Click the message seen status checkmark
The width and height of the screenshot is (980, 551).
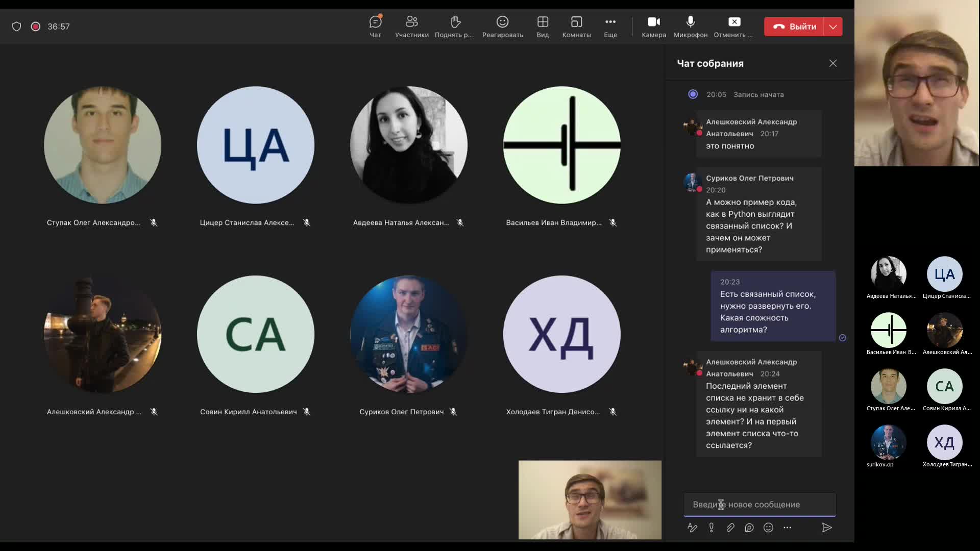click(843, 338)
